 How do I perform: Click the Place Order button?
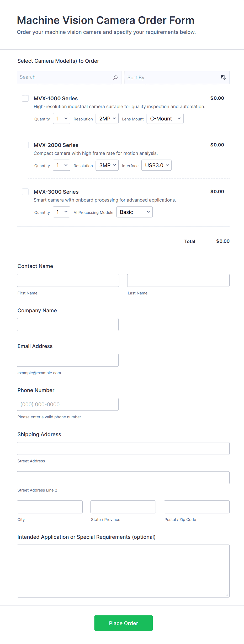123,623
